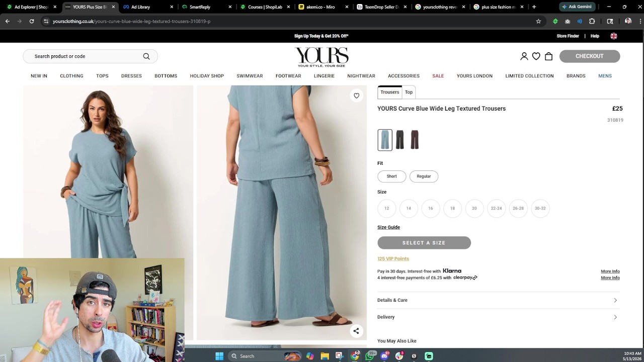Choose size 12
The height and width of the screenshot is (362, 644).
[386, 208]
